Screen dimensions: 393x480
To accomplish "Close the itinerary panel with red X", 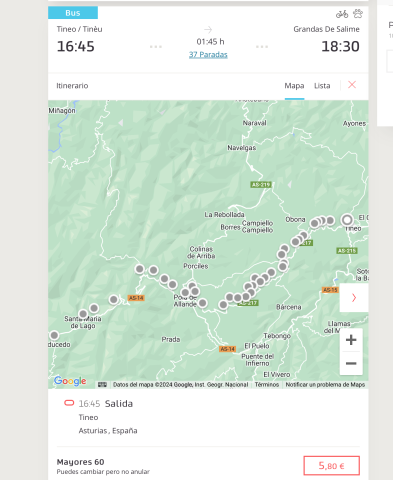I will (x=352, y=85).
